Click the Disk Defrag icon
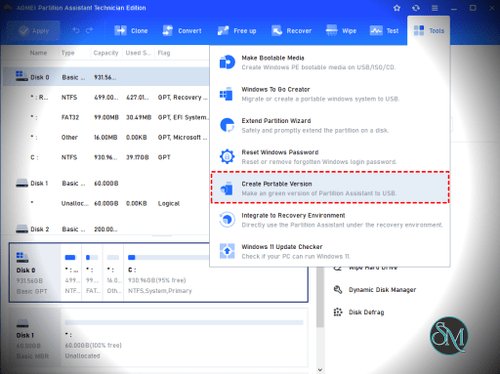The image size is (500, 374). pyautogui.click(x=338, y=312)
